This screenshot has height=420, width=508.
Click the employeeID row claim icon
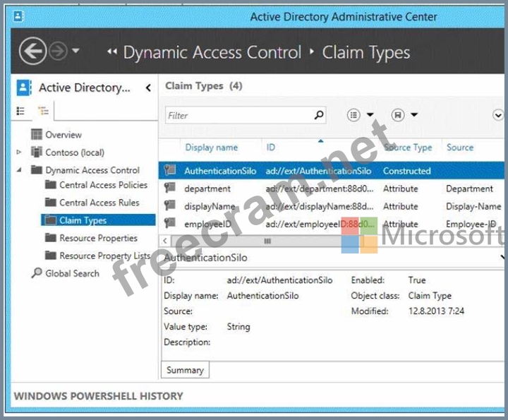[170, 223]
